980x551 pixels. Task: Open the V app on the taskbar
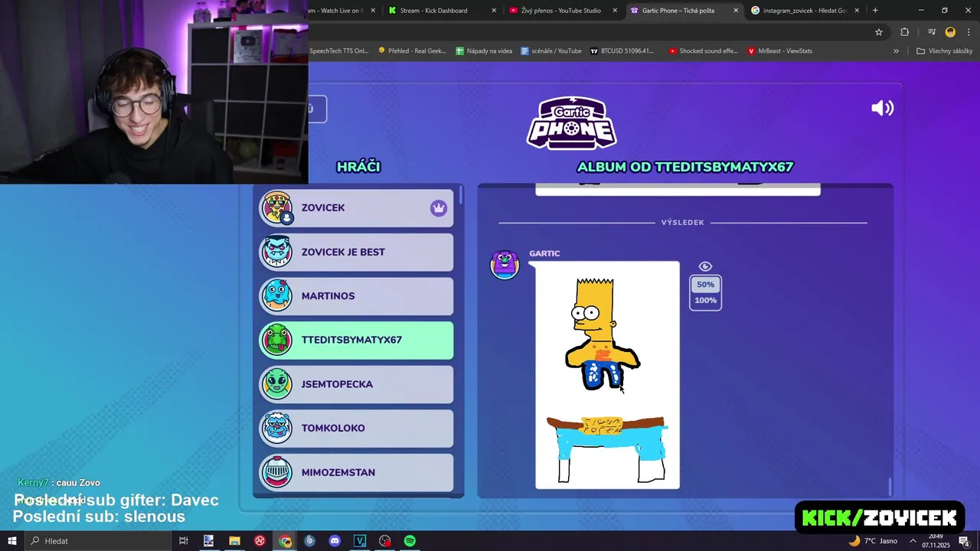[360, 541]
